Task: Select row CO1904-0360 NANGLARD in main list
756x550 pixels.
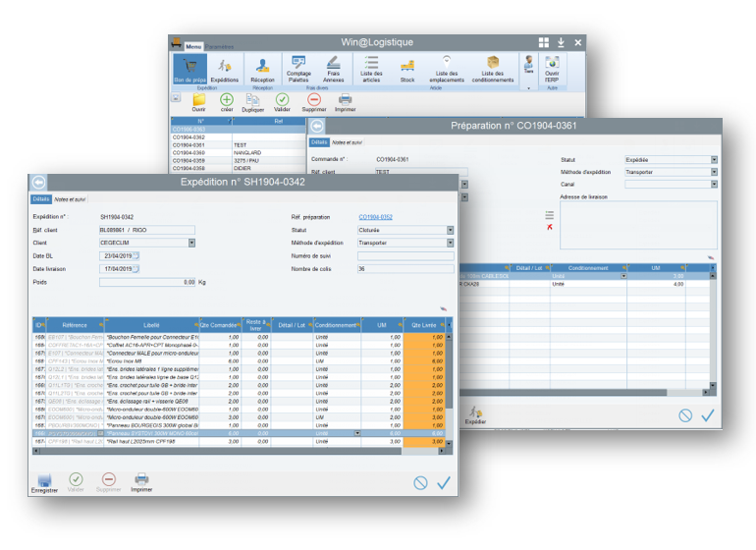Action: (239, 152)
